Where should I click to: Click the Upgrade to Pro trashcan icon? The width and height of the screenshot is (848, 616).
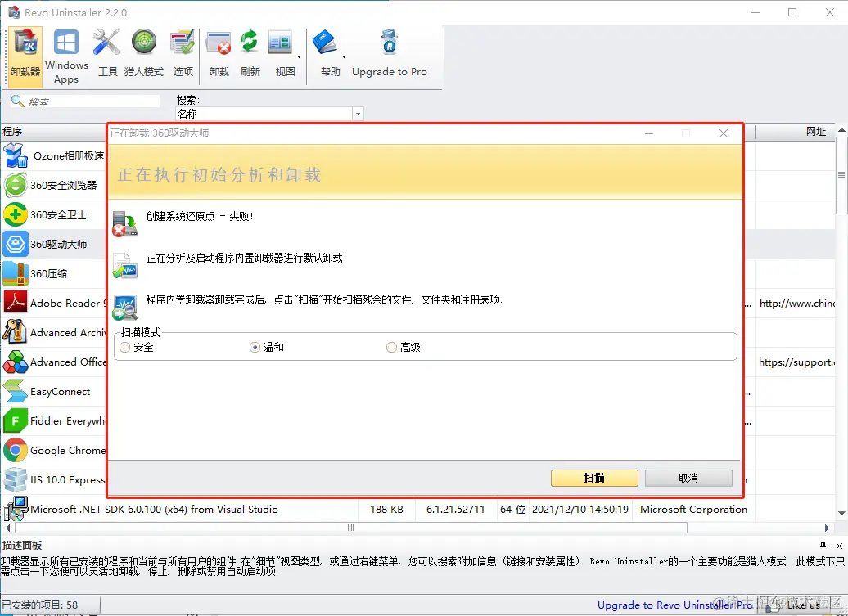pos(389,43)
